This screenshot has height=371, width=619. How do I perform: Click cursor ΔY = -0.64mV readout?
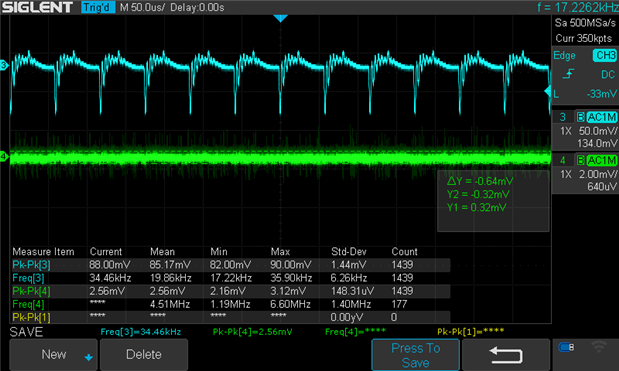(480, 181)
